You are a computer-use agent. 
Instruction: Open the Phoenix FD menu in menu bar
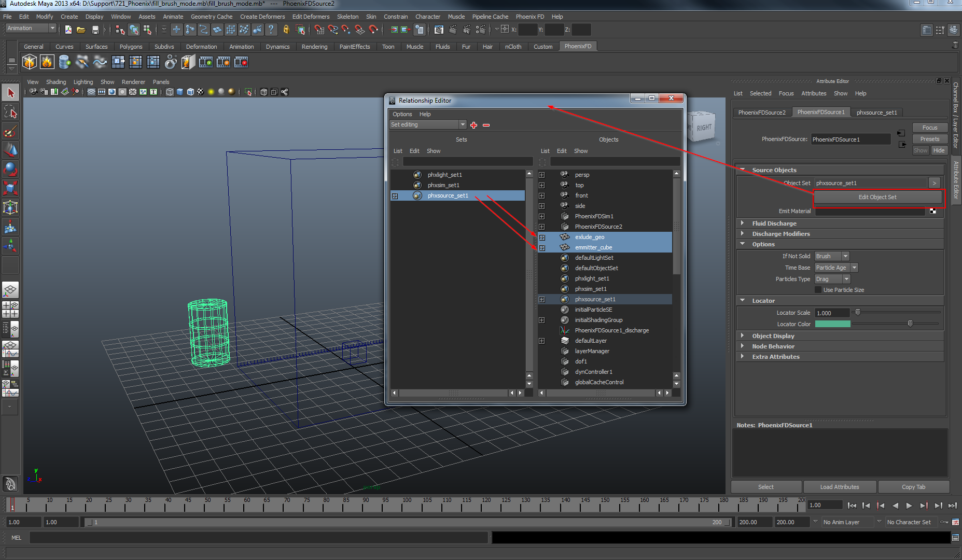[529, 17]
